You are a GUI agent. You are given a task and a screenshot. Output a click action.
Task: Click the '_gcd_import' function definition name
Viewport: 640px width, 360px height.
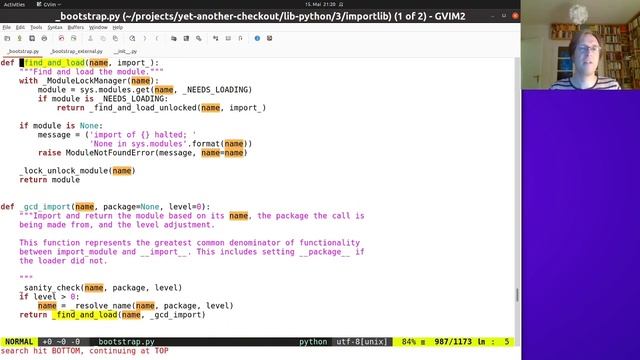click(45, 207)
